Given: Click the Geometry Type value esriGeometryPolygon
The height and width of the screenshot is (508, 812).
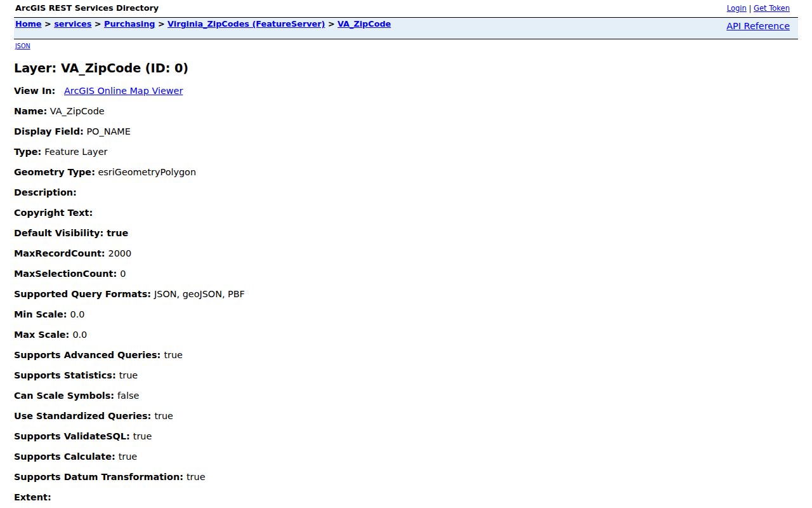Looking at the screenshot, I should 147,172.
